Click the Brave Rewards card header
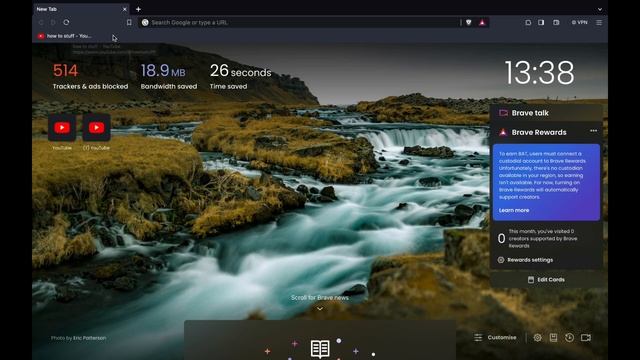The image size is (640, 360). click(539, 132)
